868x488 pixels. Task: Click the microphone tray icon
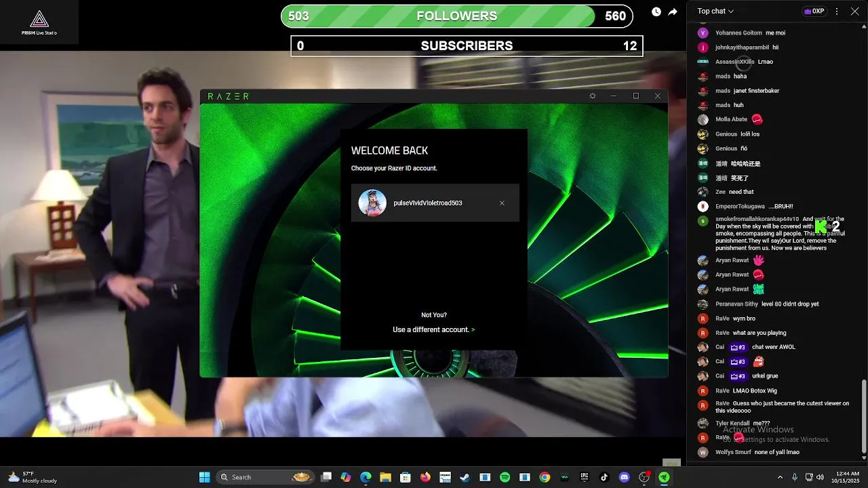tap(795, 477)
